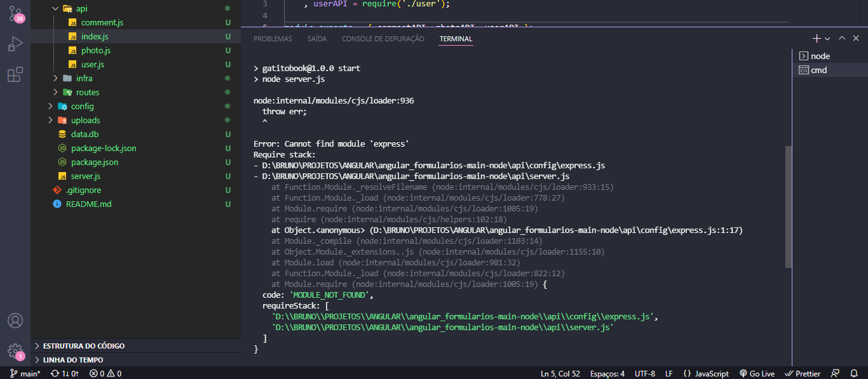This screenshot has height=379, width=868.
Task: Open user.js file
Action: coord(135,64)
